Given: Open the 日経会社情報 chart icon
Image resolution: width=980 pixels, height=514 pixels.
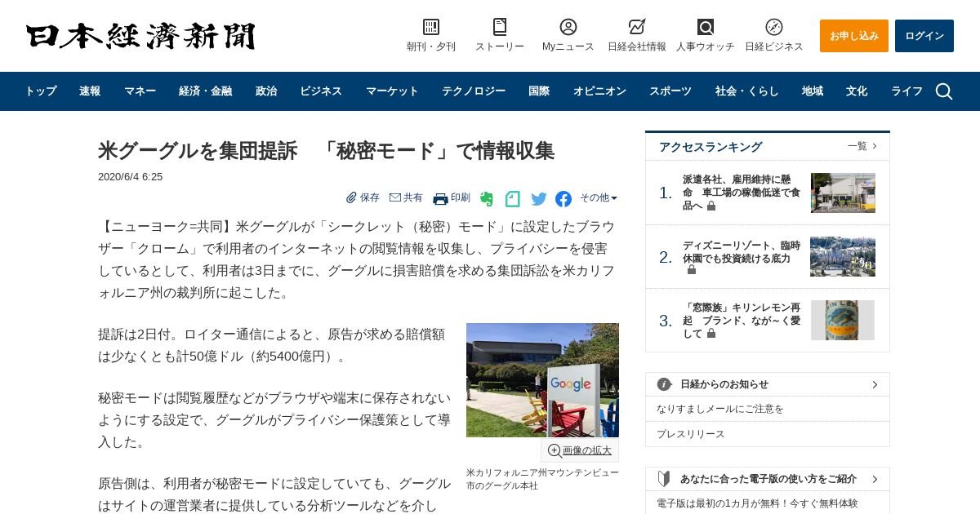Looking at the screenshot, I should coord(637,27).
